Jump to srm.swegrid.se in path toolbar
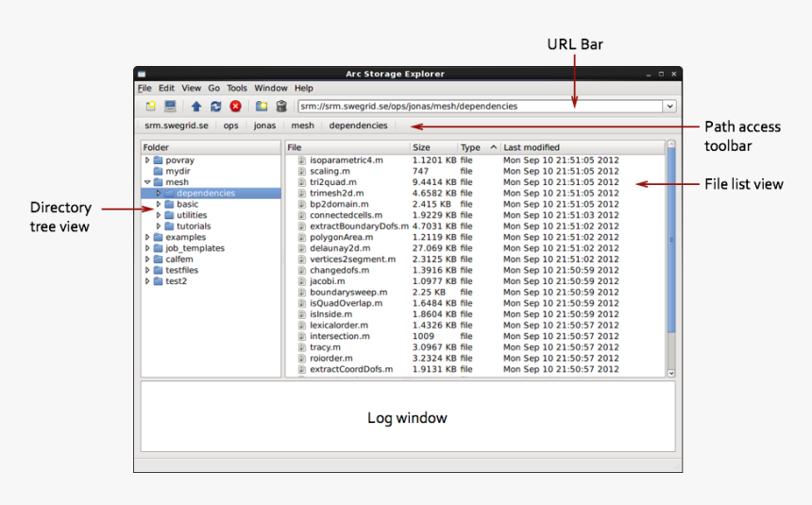The width and height of the screenshot is (812, 505). pos(176,126)
